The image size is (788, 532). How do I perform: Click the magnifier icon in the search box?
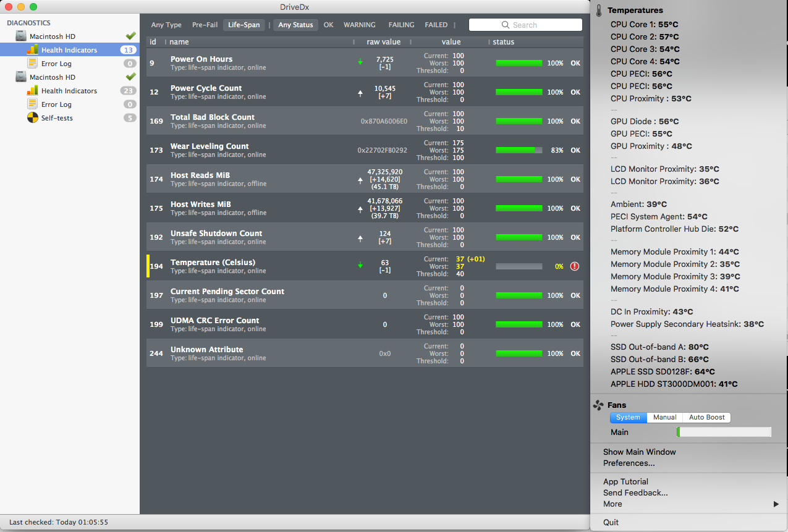pyautogui.click(x=506, y=25)
